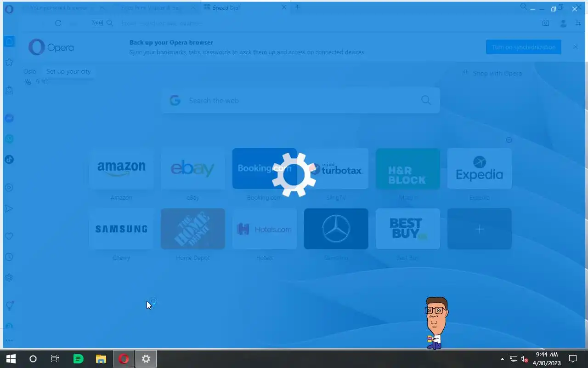Image resolution: width=588 pixels, height=368 pixels.
Task: Click the 9:44 AM clock in the tray
Action: coord(547,355)
